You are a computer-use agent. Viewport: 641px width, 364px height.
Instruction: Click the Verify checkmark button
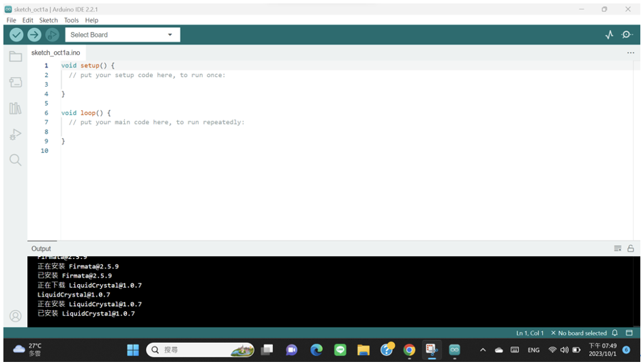pyautogui.click(x=16, y=35)
